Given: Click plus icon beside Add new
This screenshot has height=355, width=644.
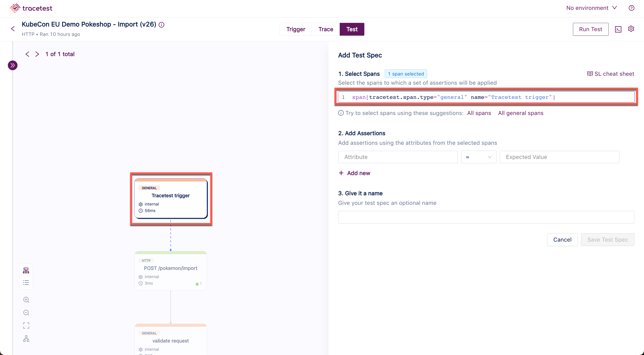Looking at the screenshot, I should click(x=341, y=173).
